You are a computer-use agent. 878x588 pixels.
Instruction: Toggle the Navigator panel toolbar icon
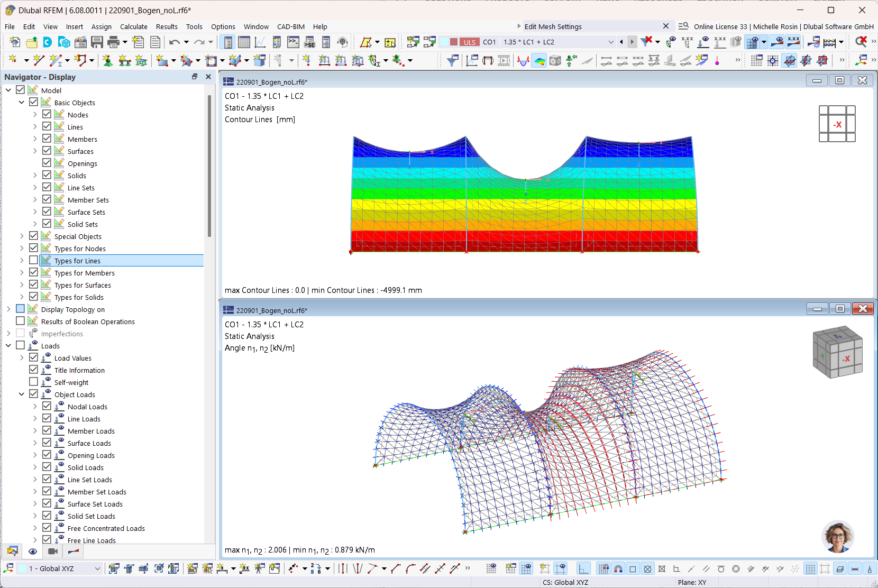pos(228,42)
